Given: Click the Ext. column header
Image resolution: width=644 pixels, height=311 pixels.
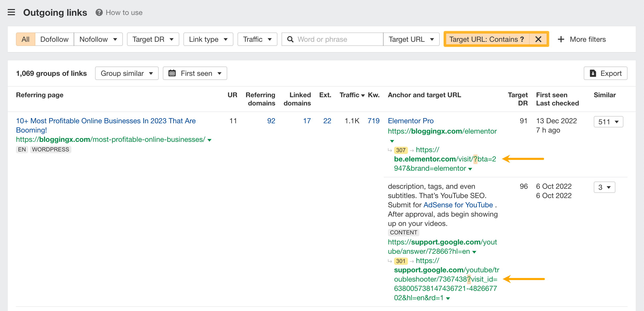Looking at the screenshot, I should (325, 95).
